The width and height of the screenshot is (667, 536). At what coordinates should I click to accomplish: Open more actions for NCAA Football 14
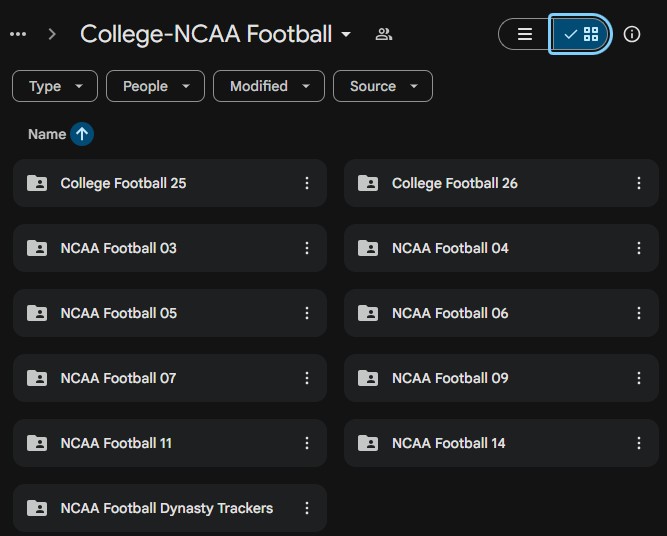pos(638,443)
